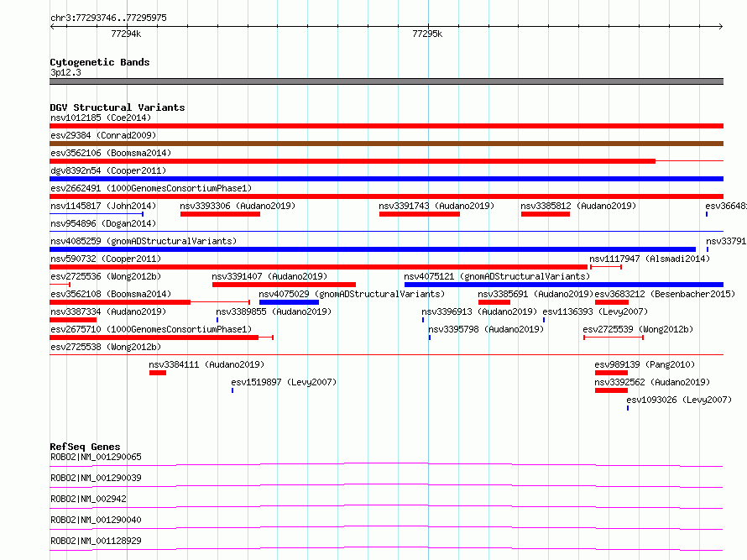747x560 pixels.
Task: Click the nsv3389855 (Audano2019) label
Action: pos(274,311)
